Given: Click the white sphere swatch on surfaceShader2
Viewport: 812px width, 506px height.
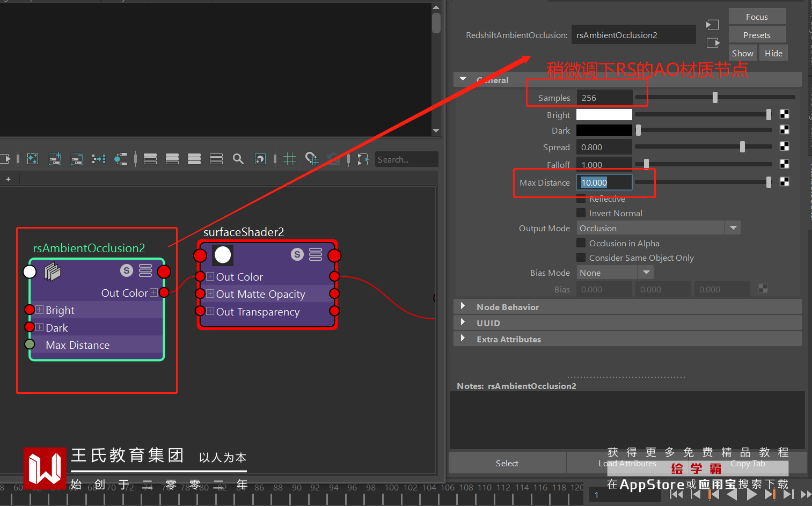Looking at the screenshot, I should [223, 255].
